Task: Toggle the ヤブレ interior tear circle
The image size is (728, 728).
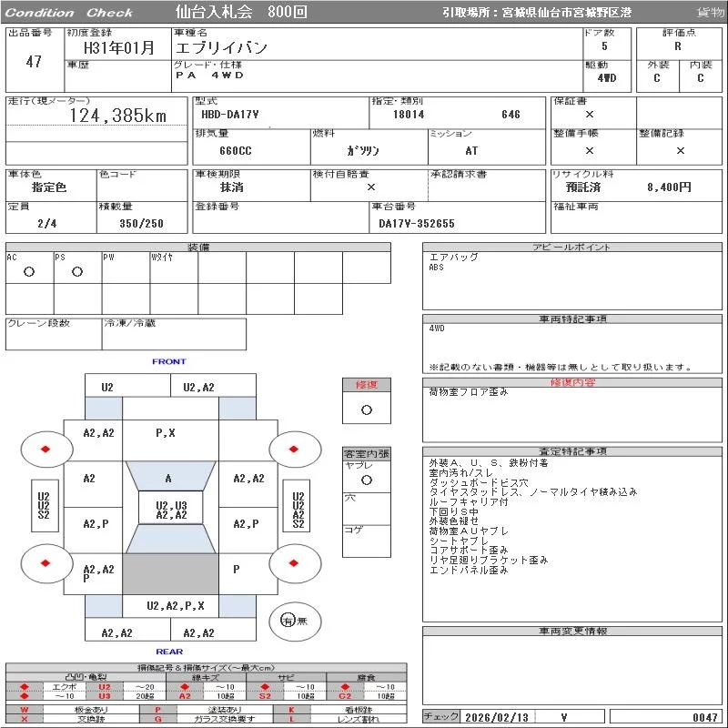Action: tap(366, 480)
